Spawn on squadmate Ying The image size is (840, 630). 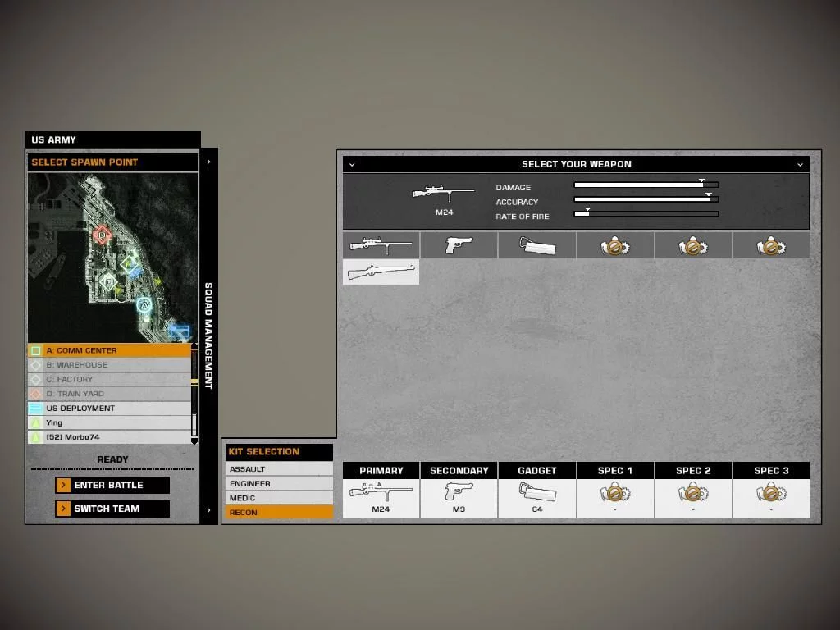click(109, 422)
